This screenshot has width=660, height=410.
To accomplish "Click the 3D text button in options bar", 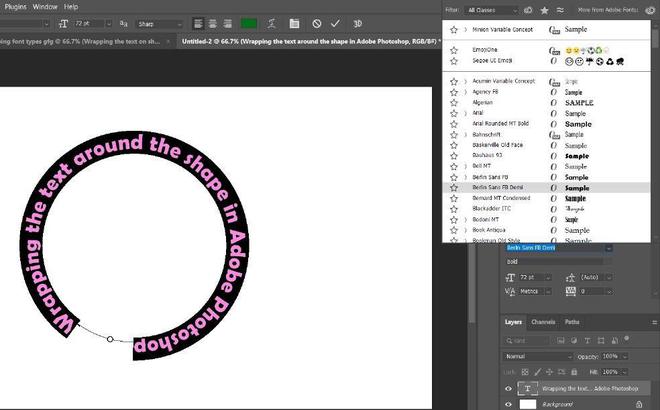I will click(x=357, y=22).
